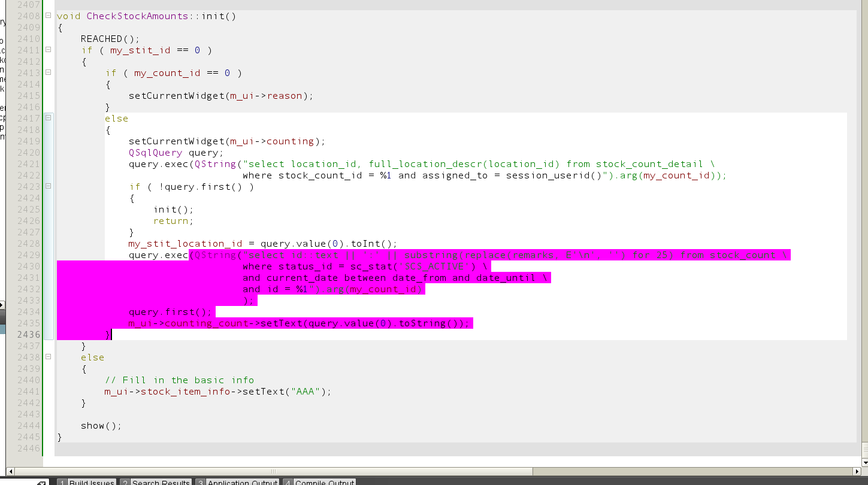Image resolution: width=868 pixels, height=485 pixels.
Task: Click the horizontal scrollbar right arrow
Action: 856,471
